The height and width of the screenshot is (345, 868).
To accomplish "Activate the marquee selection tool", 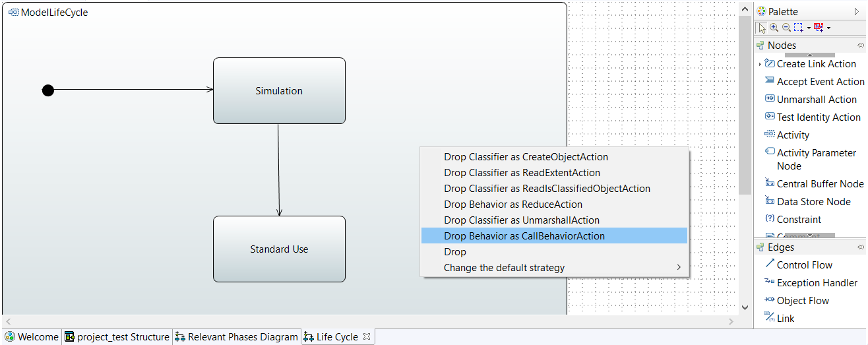I will click(798, 28).
